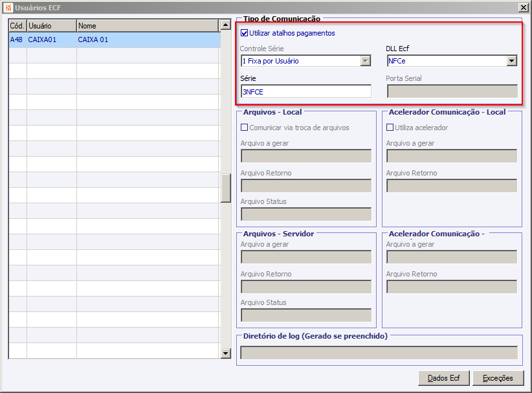Image resolution: width=532 pixels, height=393 pixels.
Task: Select the CAIXA01 user cell
Action: (52, 39)
